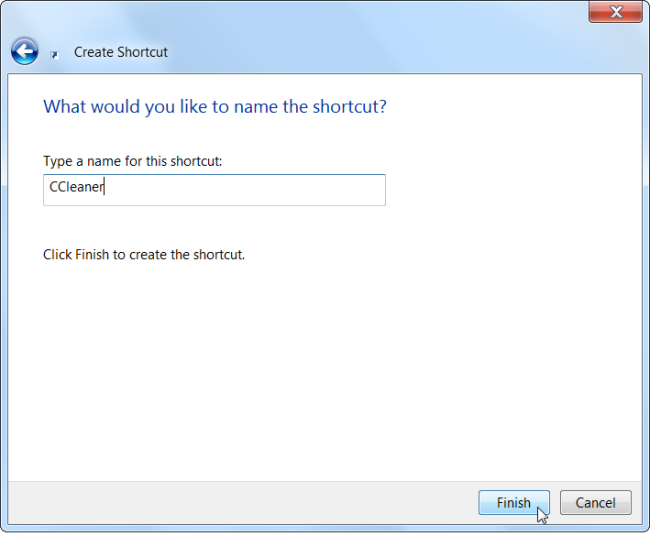
Task: Click the gray footer strip left of Finish
Action: (x=240, y=503)
